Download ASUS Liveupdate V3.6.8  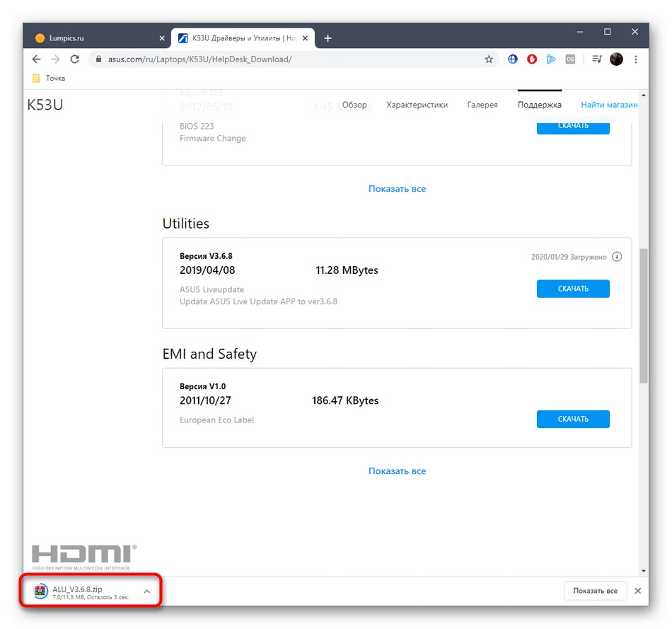(573, 289)
